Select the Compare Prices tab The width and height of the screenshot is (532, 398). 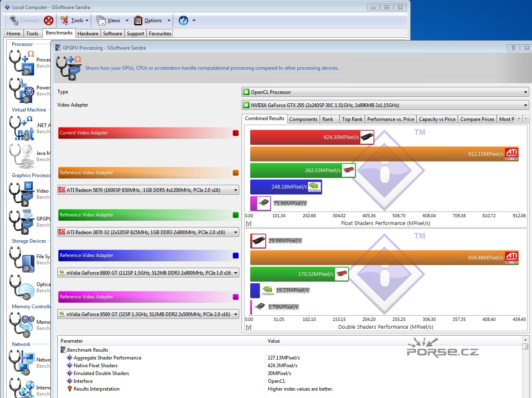(x=477, y=119)
